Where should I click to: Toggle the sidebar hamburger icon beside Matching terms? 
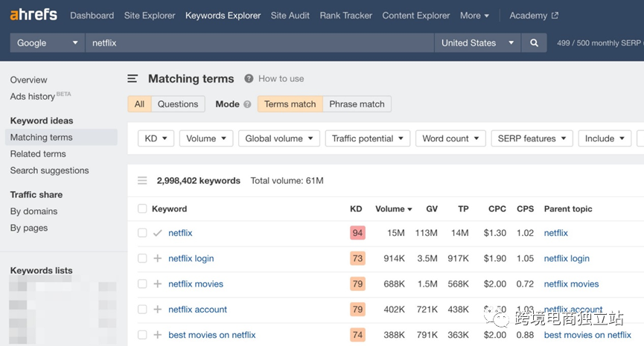point(133,78)
